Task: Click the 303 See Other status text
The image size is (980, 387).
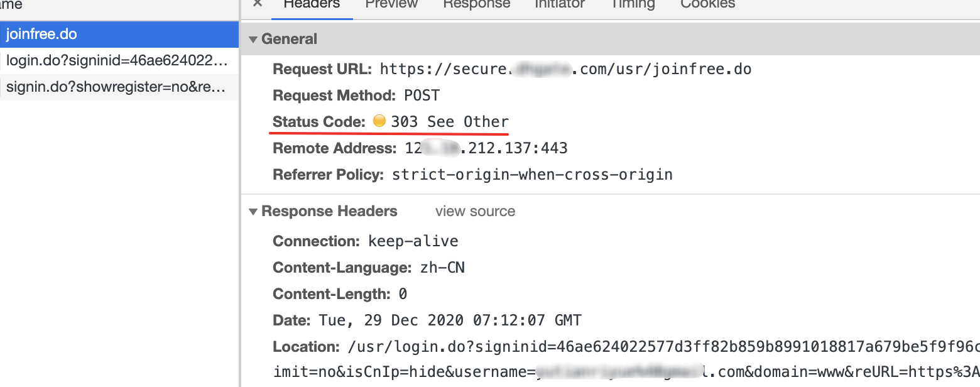Action: click(450, 122)
